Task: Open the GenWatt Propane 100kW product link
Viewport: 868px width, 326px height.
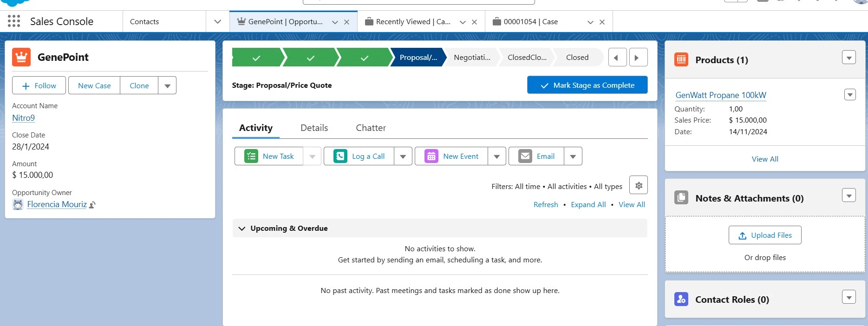Action: (x=720, y=95)
